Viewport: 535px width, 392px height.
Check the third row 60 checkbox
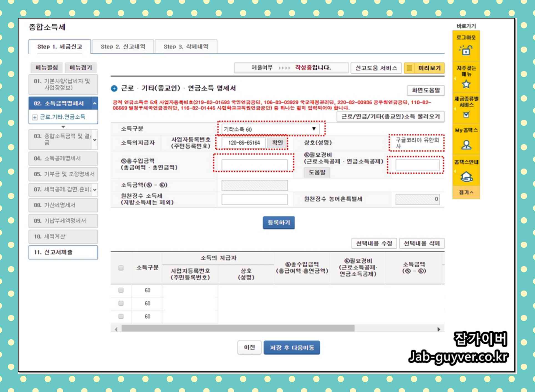[121, 316]
